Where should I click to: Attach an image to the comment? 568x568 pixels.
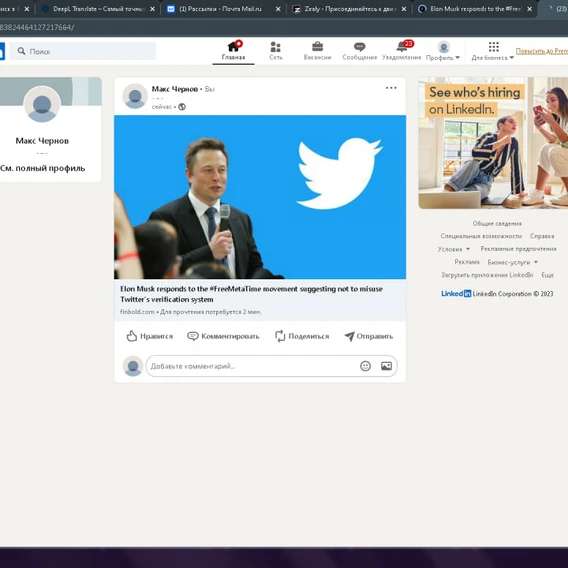[386, 366]
